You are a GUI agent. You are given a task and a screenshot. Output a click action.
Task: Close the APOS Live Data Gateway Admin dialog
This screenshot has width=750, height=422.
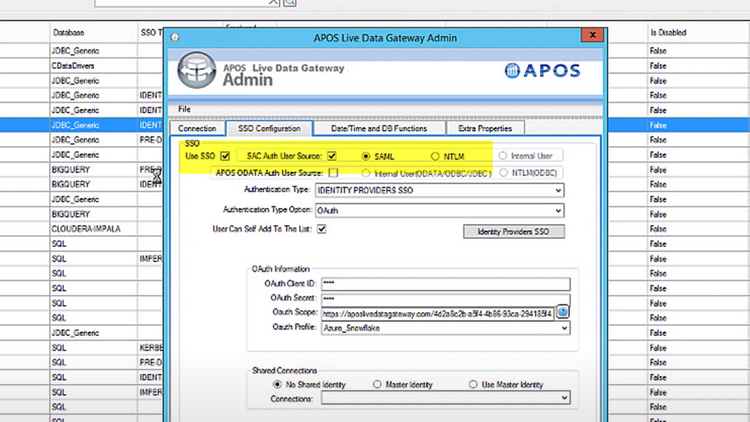(592, 35)
